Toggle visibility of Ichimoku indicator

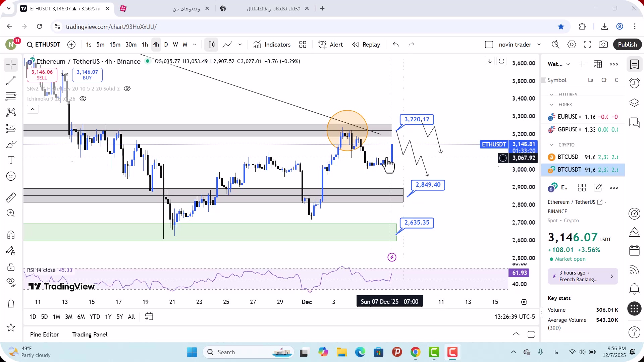pos(83,99)
